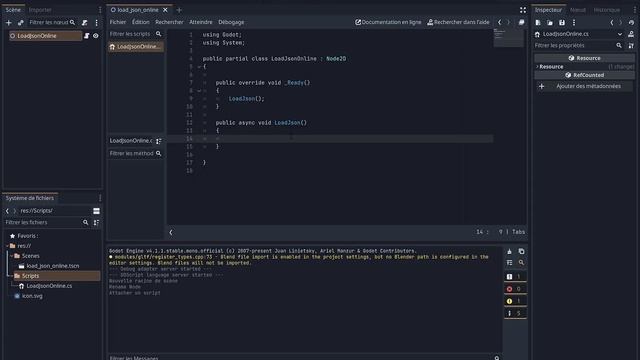640x360 pixels.
Task: Open Documentation en ligne link
Action: point(388,22)
